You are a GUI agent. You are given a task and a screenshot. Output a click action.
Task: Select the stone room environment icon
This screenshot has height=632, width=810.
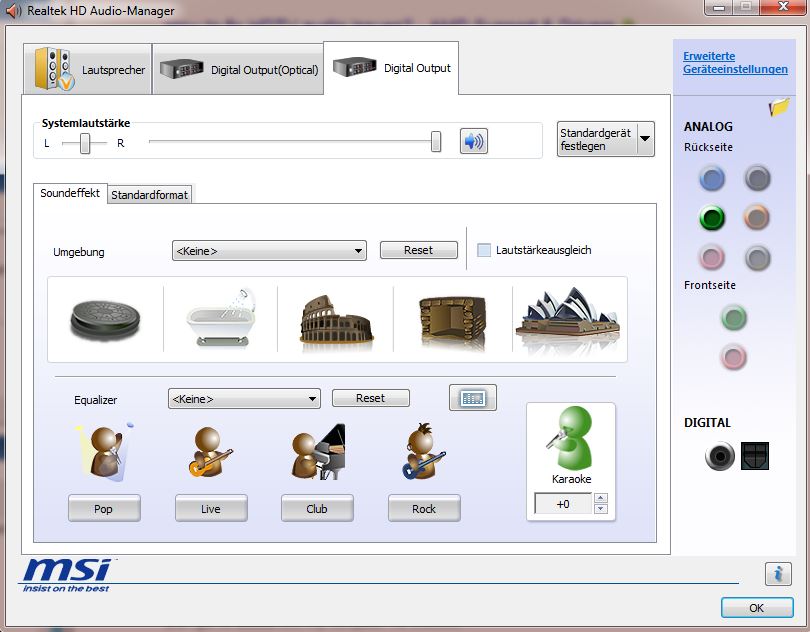point(453,320)
